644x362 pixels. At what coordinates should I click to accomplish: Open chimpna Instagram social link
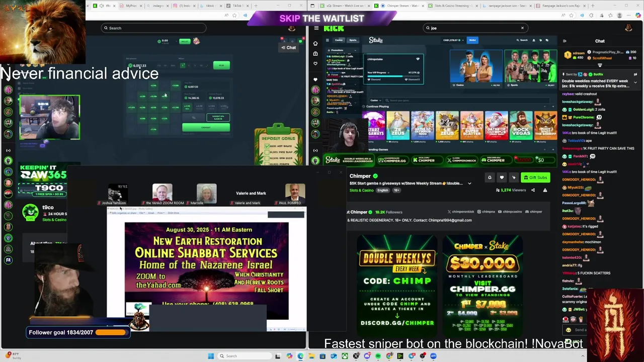487,212
